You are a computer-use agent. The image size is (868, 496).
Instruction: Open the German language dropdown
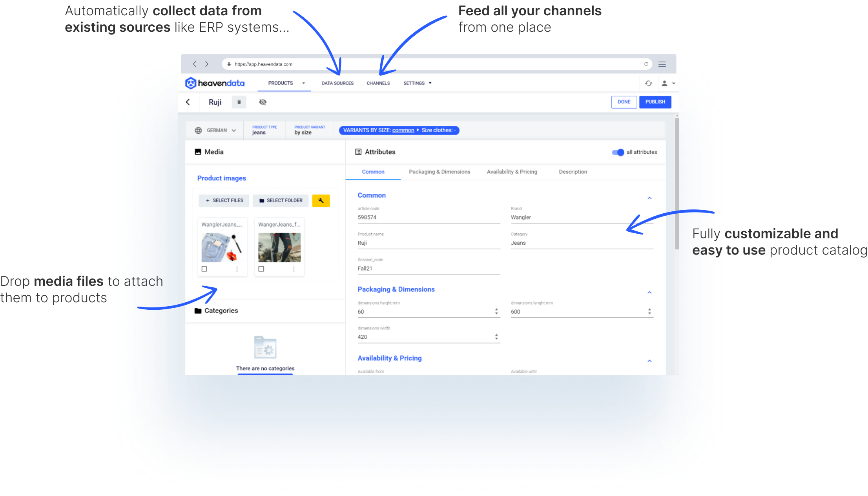tap(215, 131)
